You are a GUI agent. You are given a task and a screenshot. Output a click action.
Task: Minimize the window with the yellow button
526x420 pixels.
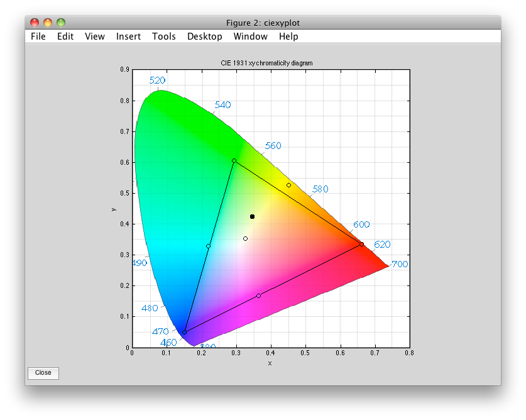point(48,23)
